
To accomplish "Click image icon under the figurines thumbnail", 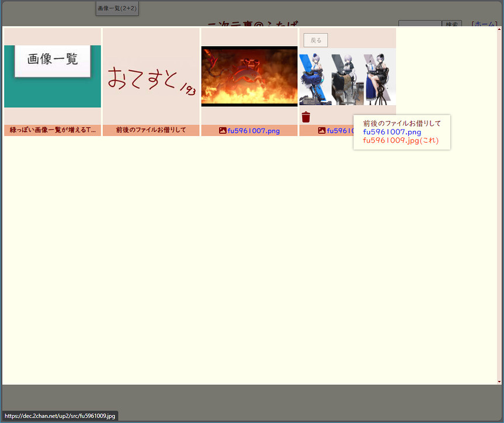I will 321,131.
